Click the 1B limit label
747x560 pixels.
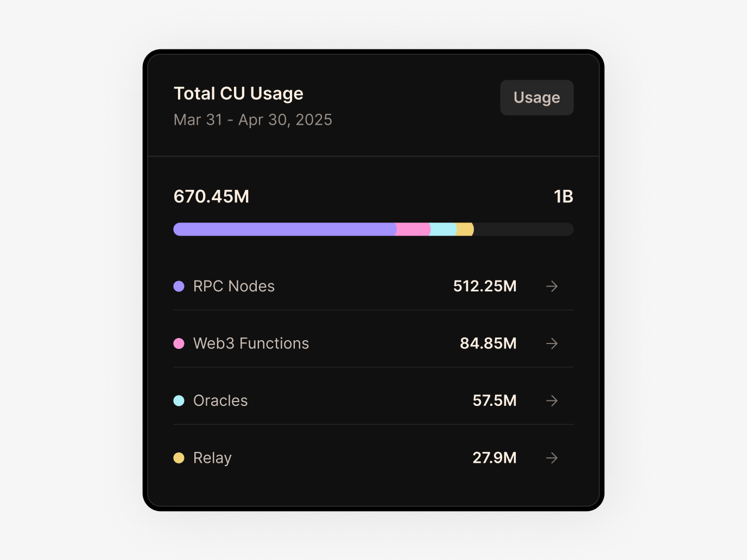(564, 196)
